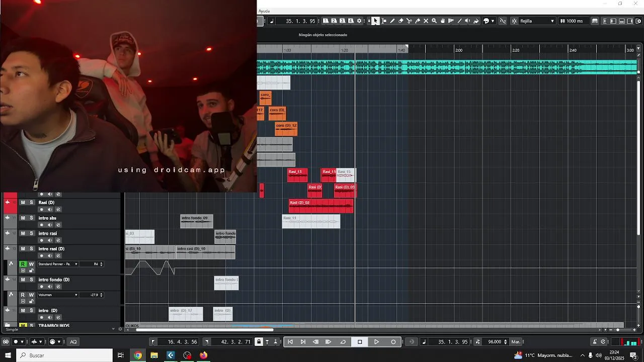The width and height of the screenshot is (644, 362).
Task: Activate cycle loop in transport
Action: (343, 342)
